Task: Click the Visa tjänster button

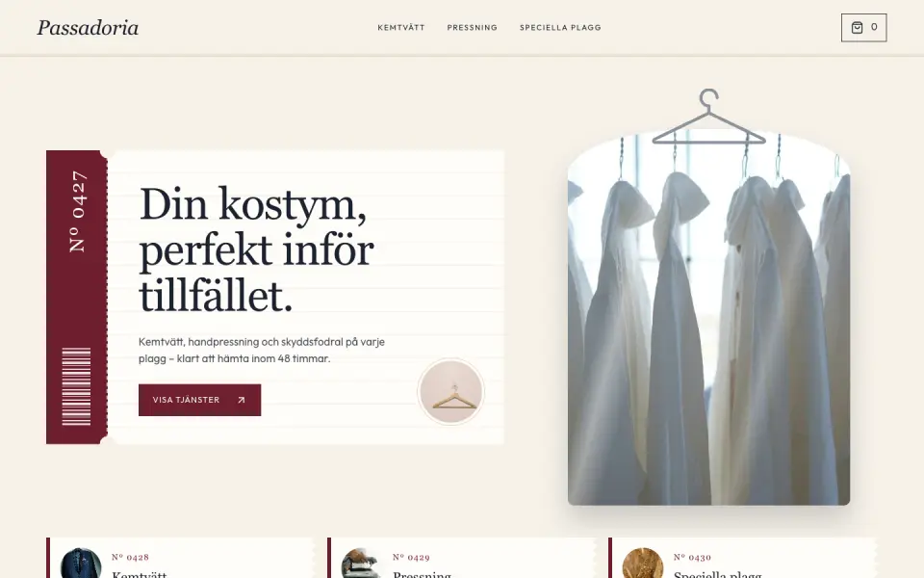Action: [x=200, y=400]
